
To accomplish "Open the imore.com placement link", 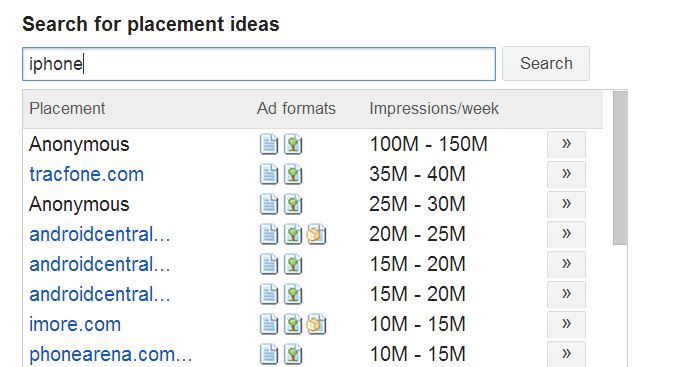I will coord(75,324).
